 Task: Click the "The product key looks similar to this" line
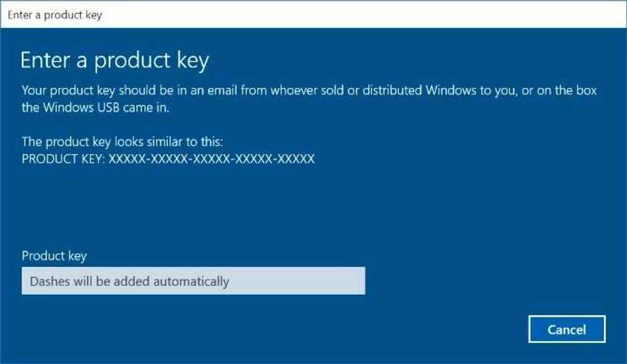pos(122,141)
